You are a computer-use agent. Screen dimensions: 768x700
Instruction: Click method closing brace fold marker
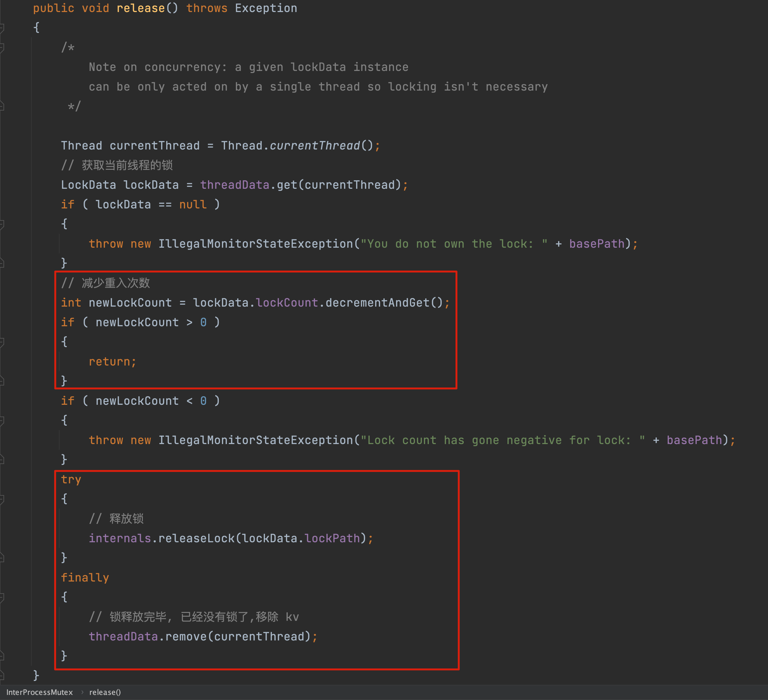tap(2, 676)
